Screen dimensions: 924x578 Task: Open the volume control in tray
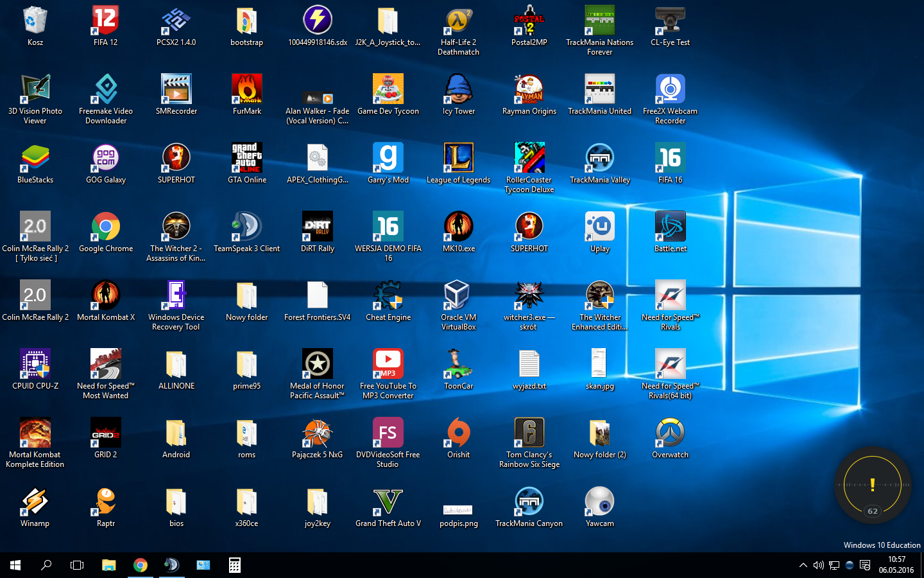818,565
